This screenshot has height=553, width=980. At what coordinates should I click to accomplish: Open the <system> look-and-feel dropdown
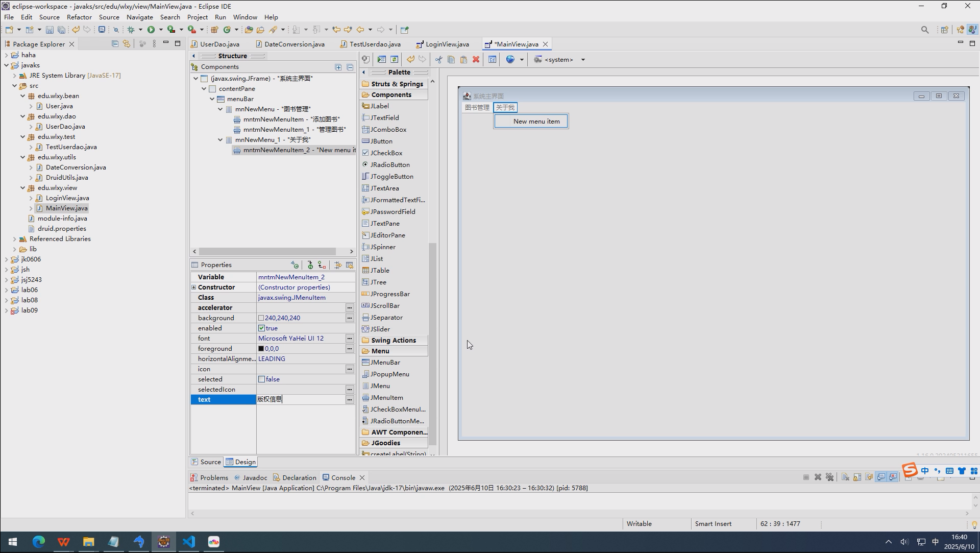pos(582,60)
